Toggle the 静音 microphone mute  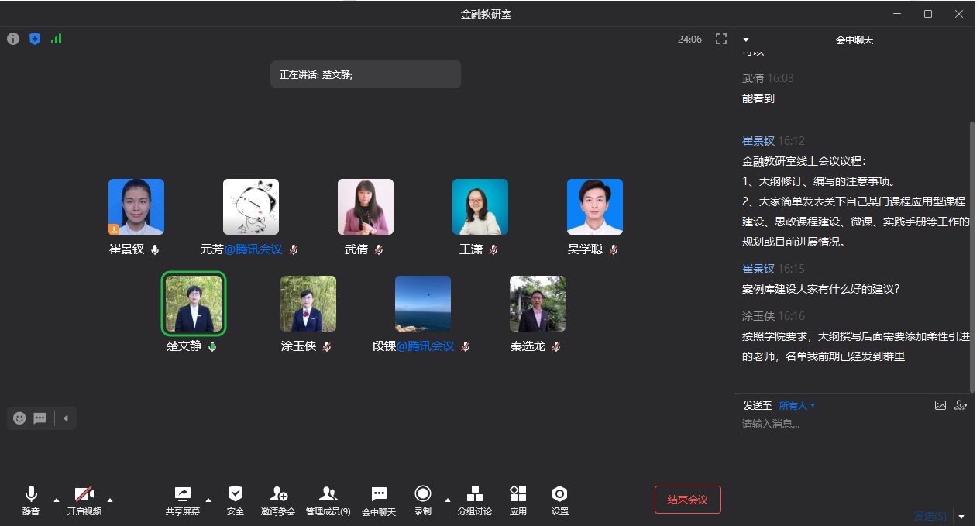(x=31, y=500)
